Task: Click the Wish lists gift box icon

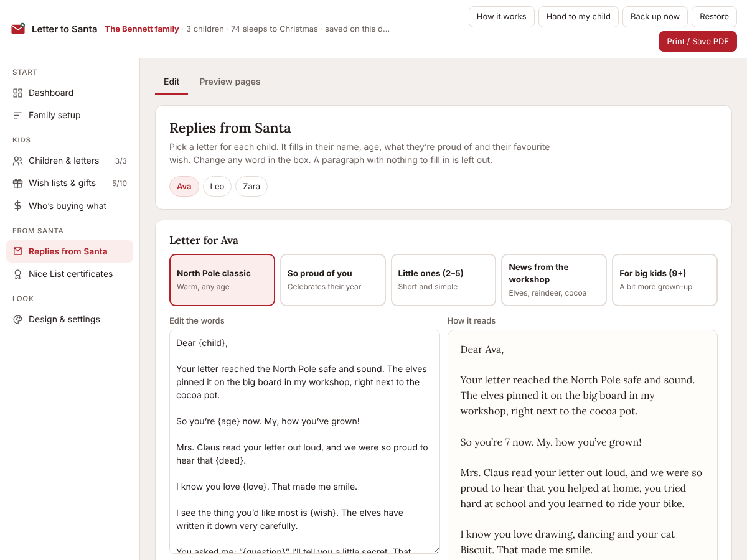Action: click(x=17, y=183)
